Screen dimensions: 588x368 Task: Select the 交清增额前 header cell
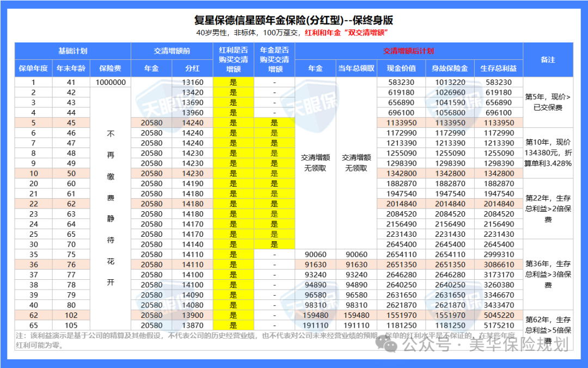[x=171, y=51]
